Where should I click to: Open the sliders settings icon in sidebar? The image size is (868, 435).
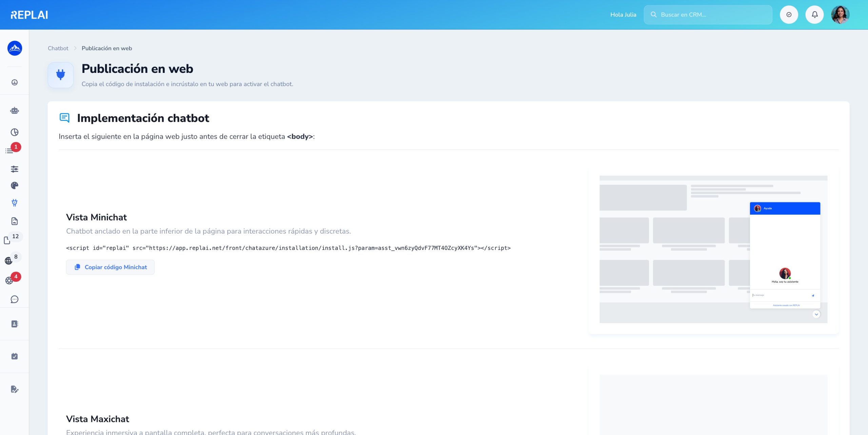click(15, 169)
